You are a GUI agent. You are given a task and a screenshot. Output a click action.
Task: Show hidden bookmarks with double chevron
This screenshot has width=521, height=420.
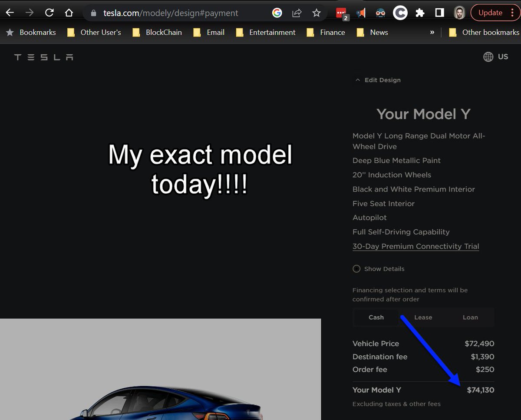click(x=432, y=33)
